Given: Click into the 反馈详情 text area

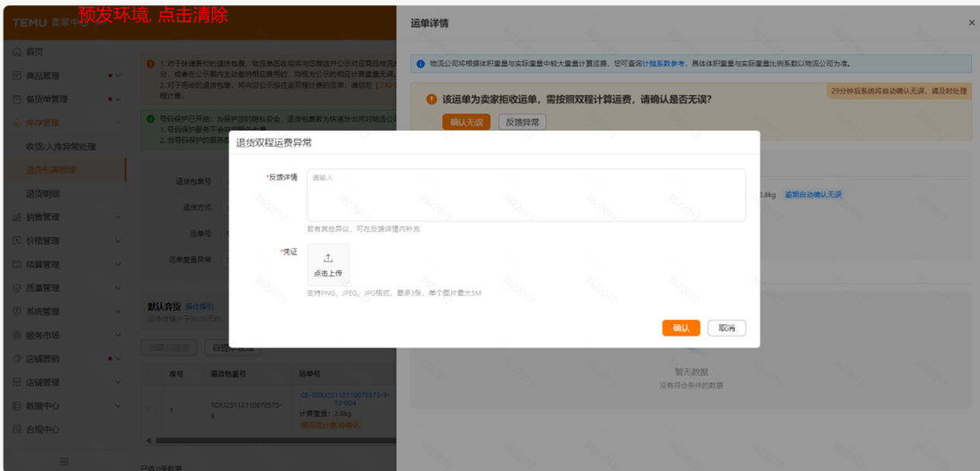Looking at the screenshot, I should tap(526, 195).
